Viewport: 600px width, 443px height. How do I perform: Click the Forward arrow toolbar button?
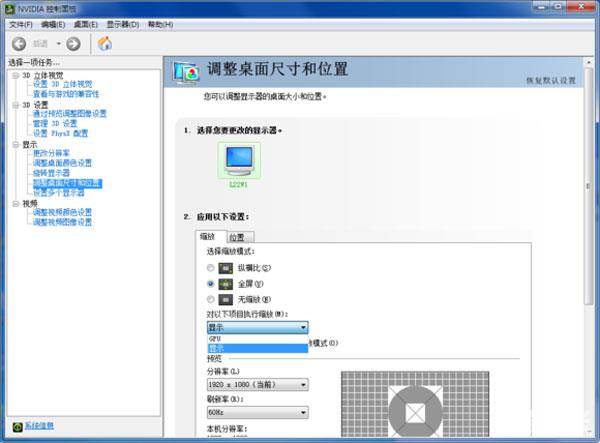coord(73,44)
